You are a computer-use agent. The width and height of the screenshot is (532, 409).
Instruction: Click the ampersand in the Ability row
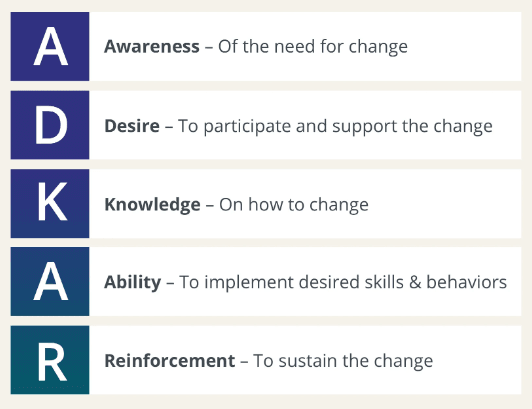tap(415, 282)
